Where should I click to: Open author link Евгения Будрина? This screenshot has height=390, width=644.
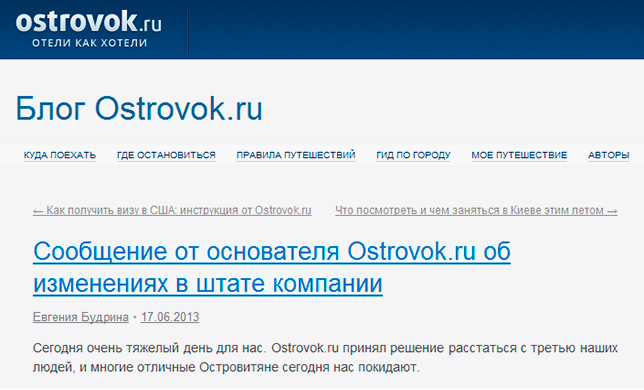pos(80,317)
